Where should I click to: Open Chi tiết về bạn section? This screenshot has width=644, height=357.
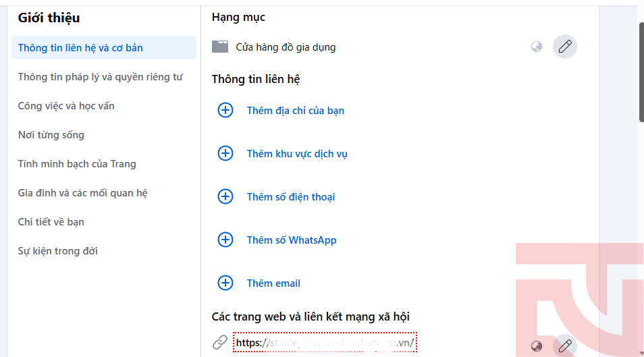[x=51, y=222]
